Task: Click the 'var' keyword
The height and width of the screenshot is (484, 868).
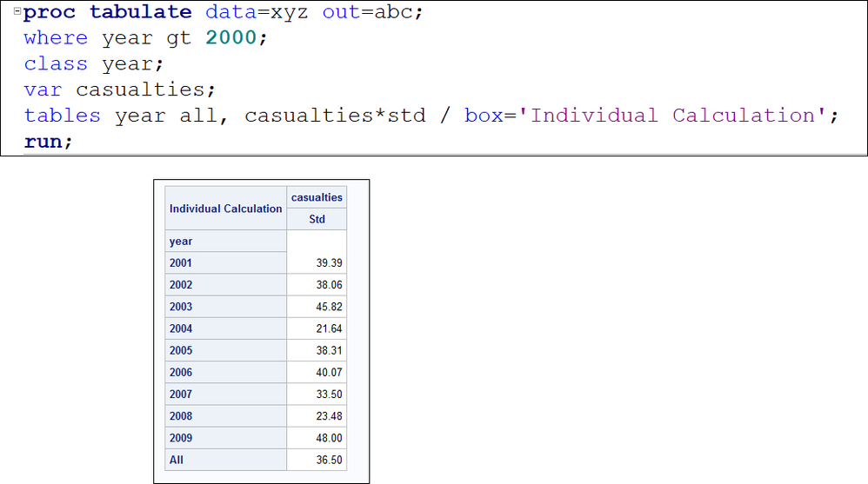Action: [43, 90]
